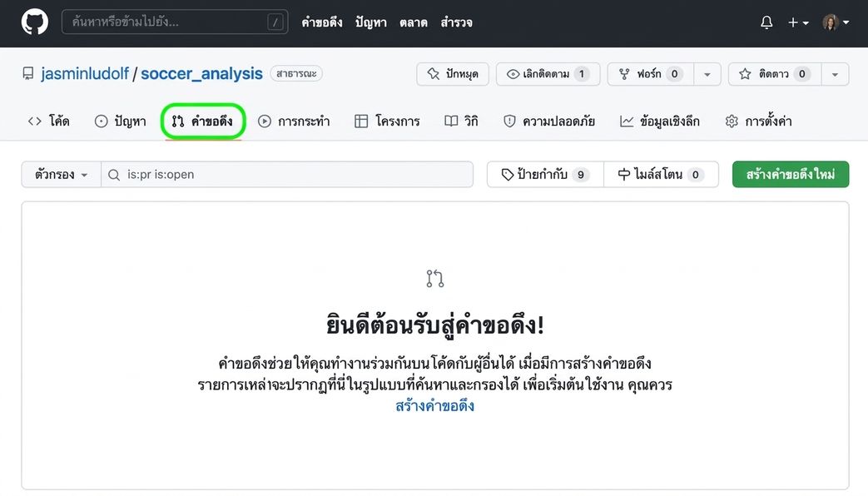Screen dimensions: 868x496
Task: Click the pull request icon above welcome heading
Action: coord(435,279)
